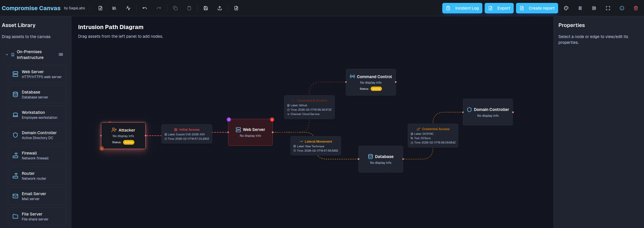Enter fullscreen view with the corners icon
644x228 pixels.
608,8
